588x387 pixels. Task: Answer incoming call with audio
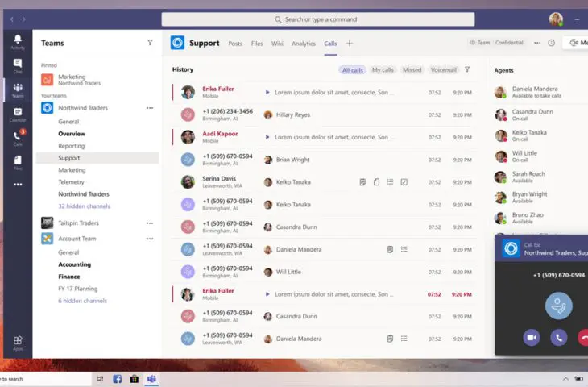(x=559, y=338)
